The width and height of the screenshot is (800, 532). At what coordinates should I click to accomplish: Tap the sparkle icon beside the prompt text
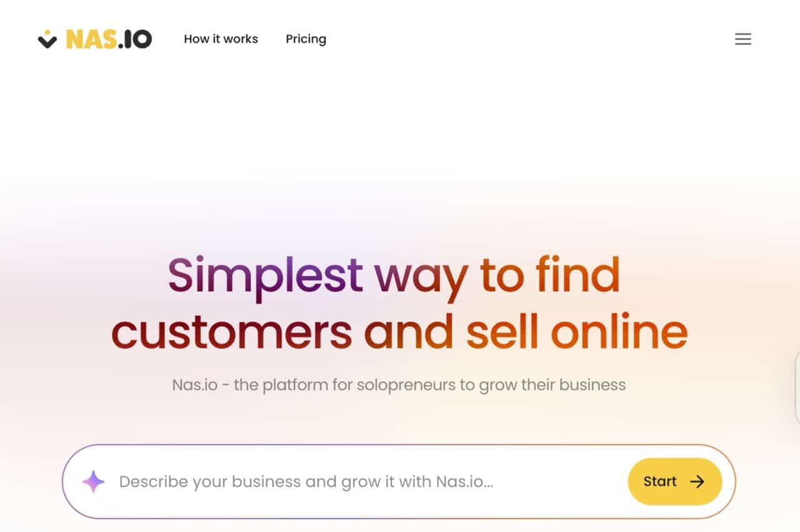point(92,481)
